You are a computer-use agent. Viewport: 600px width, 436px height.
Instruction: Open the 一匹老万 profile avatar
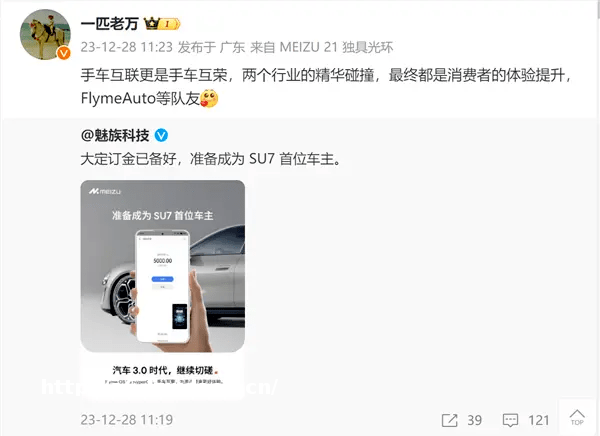pos(45,35)
